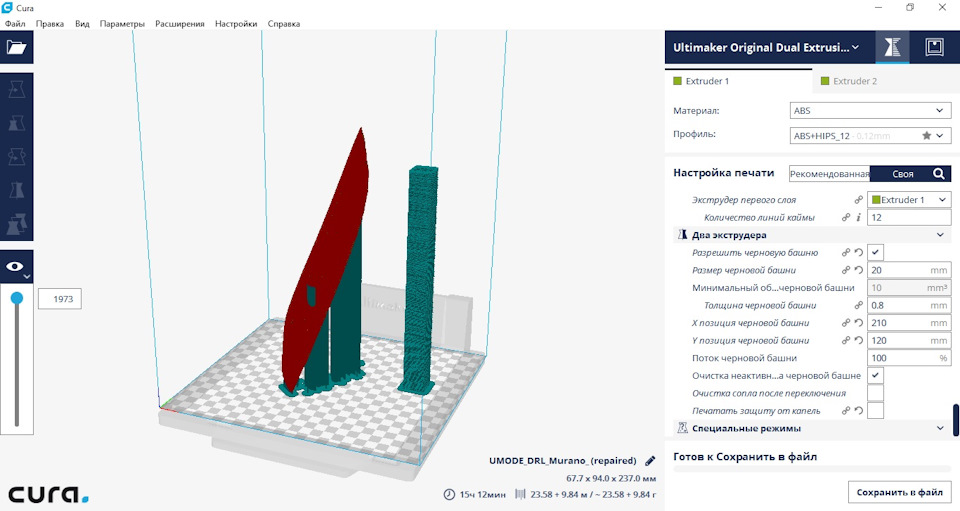Open the view mode eye icon
Viewport: 960px width, 511px height.
pos(15,267)
